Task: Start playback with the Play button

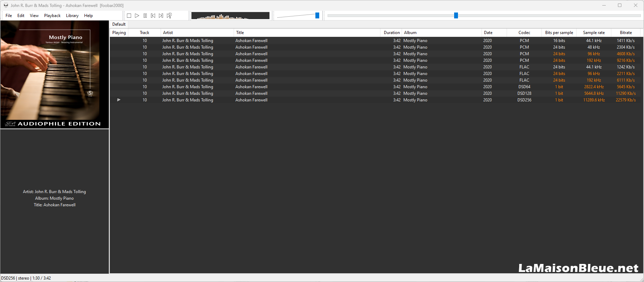Action: [137, 16]
